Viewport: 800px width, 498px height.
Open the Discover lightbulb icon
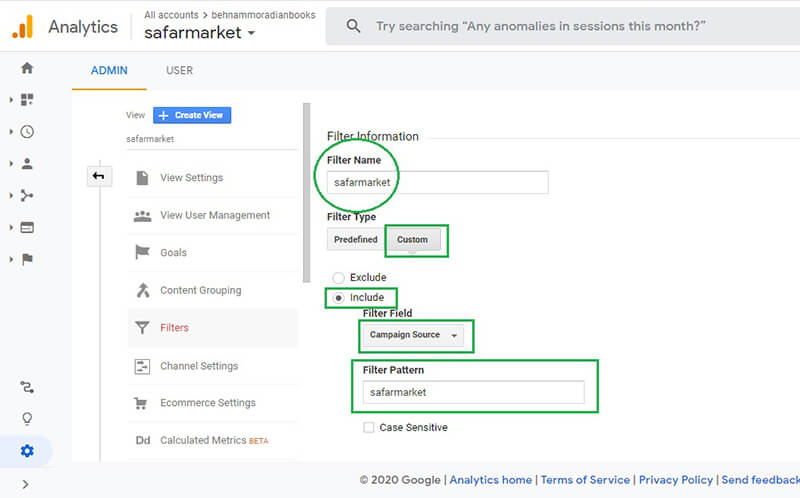(x=27, y=419)
